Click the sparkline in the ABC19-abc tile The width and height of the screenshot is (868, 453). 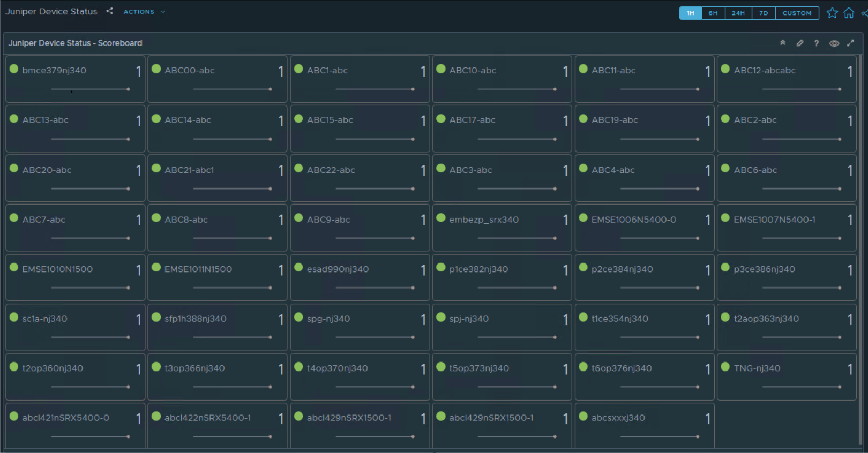[x=660, y=139]
